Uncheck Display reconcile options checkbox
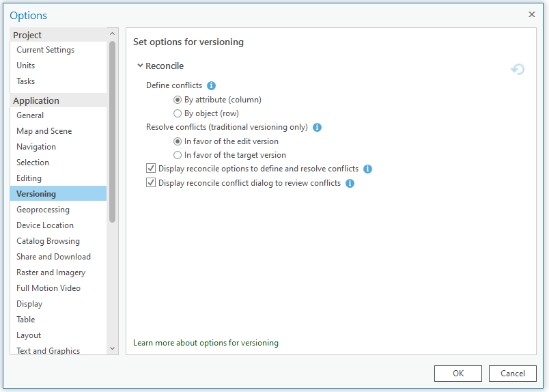 151,169
